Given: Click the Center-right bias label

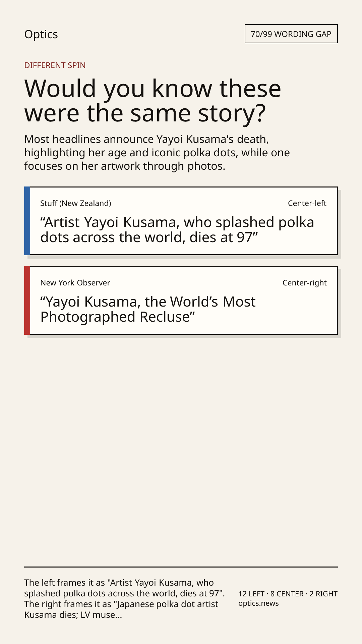Looking at the screenshot, I should click(304, 283).
